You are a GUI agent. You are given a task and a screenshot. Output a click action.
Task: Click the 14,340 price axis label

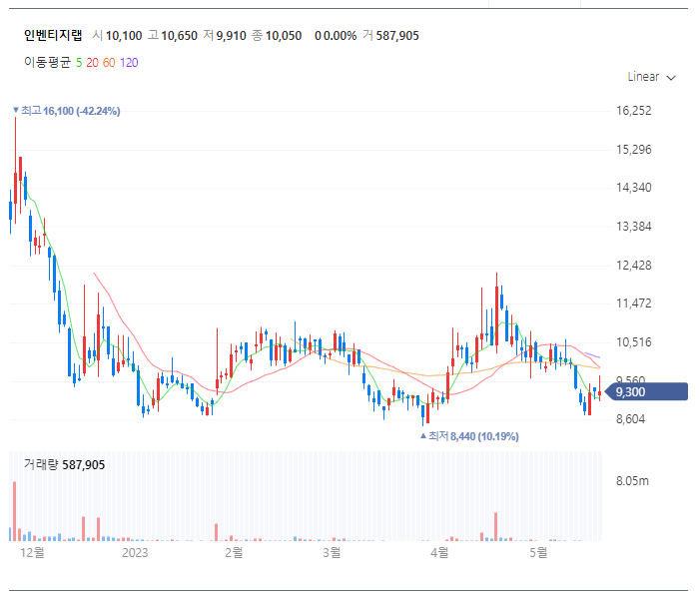tap(634, 188)
